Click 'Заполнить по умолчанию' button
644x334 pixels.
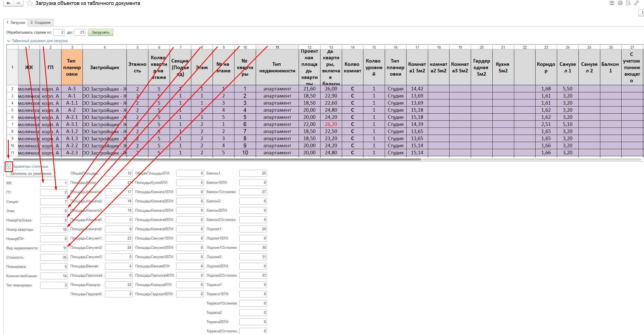point(31,173)
